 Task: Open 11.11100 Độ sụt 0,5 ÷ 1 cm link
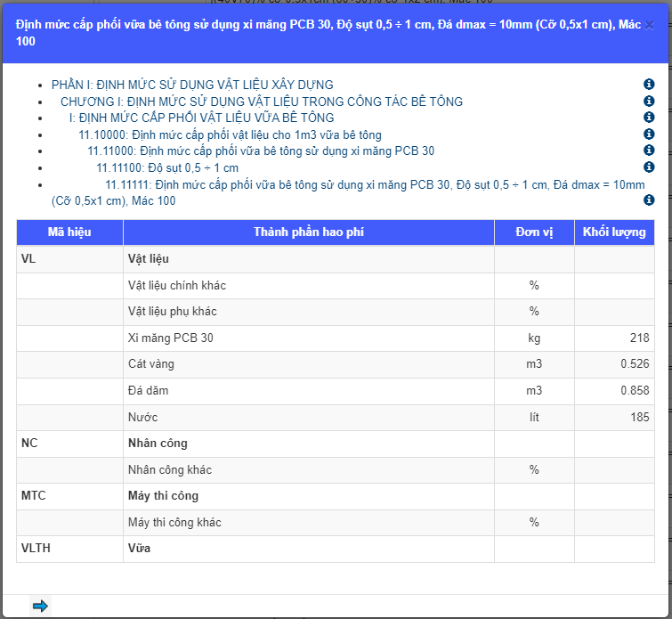click(x=167, y=167)
